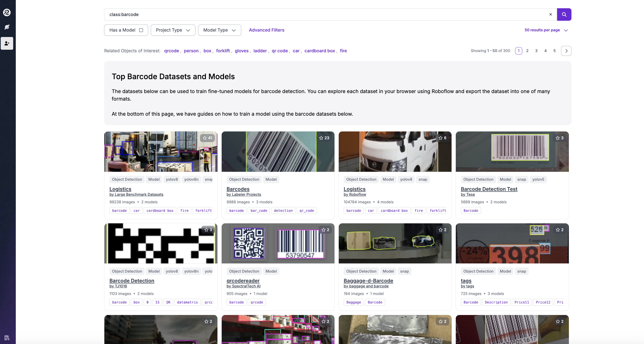The height and width of the screenshot is (344, 644).
Task: Toggle the Has a Model checkbox
Action: (141, 30)
